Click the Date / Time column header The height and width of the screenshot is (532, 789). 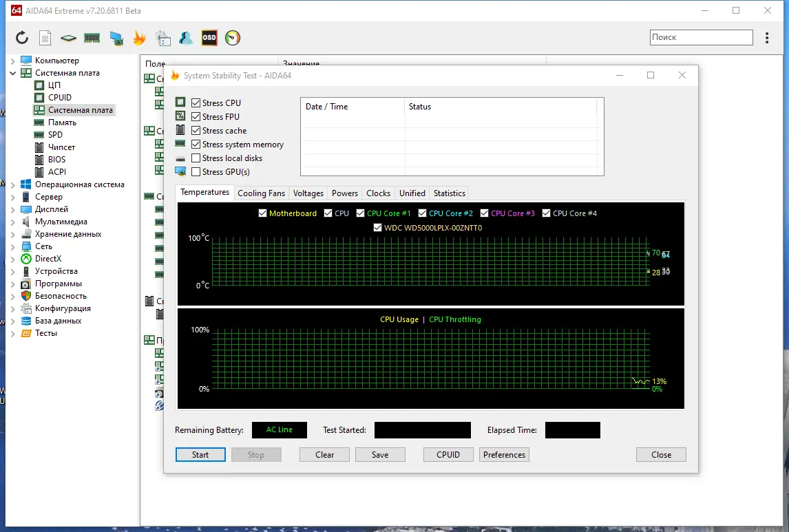(353, 107)
